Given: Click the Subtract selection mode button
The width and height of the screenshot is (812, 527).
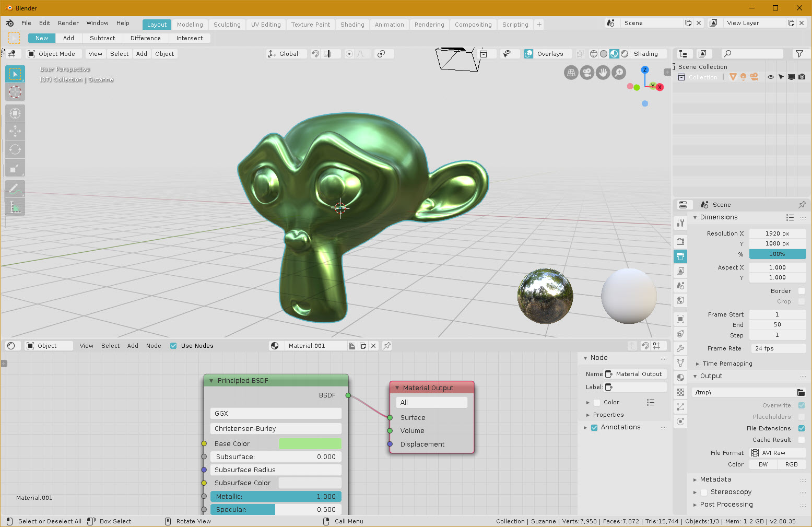Looking at the screenshot, I should (102, 38).
